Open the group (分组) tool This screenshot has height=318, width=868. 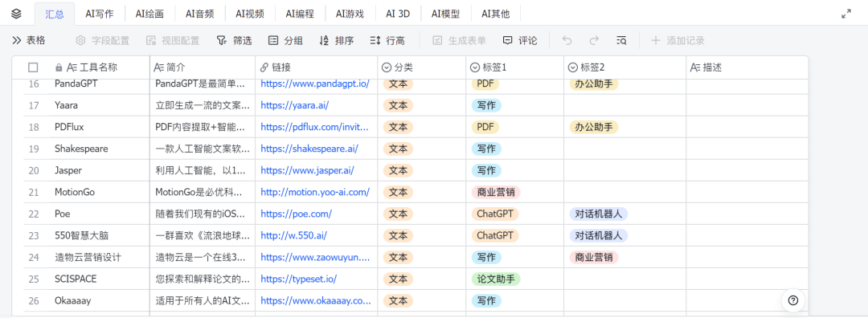pos(285,40)
